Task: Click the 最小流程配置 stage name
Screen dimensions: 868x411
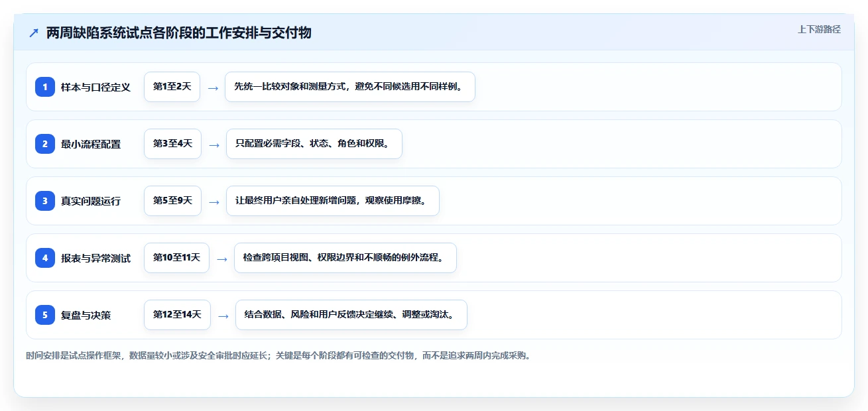Action: coord(91,144)
